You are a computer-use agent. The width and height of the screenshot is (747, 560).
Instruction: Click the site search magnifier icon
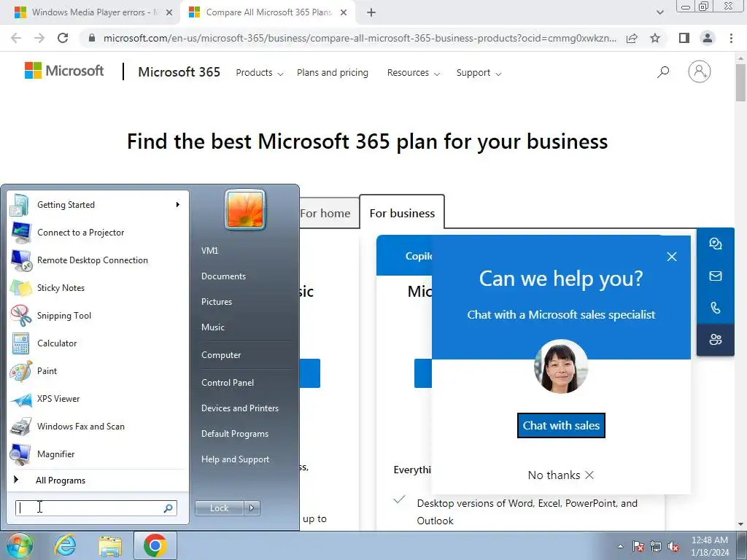click(662, 72)
